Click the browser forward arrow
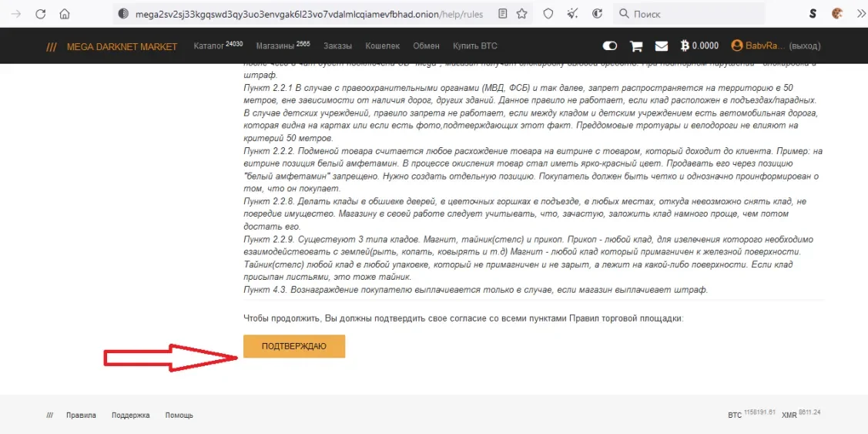The image size is (868, 434). pos(16,14)
